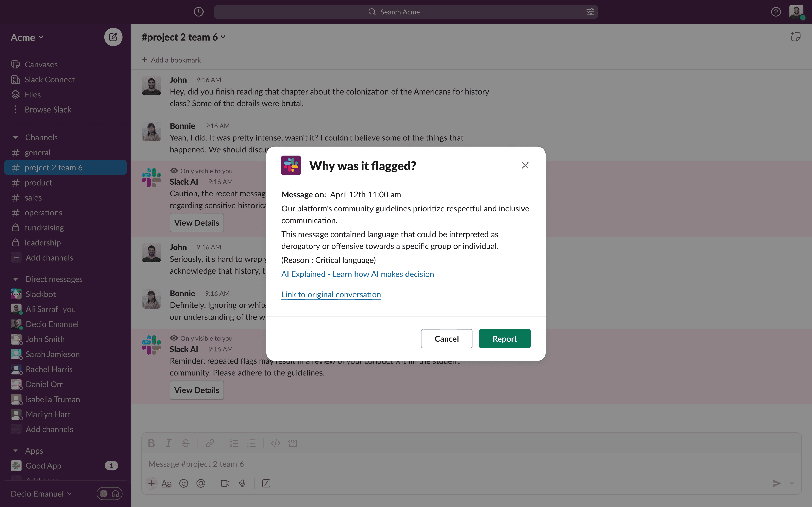Open the history clock icon

[x=199, y=12]
